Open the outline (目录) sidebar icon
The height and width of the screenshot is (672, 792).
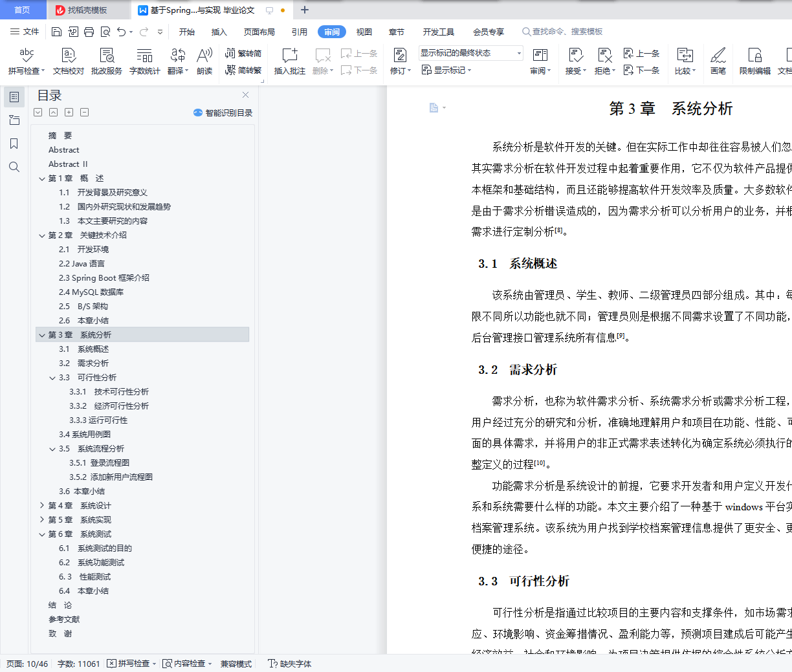click(x=14, y=97)
